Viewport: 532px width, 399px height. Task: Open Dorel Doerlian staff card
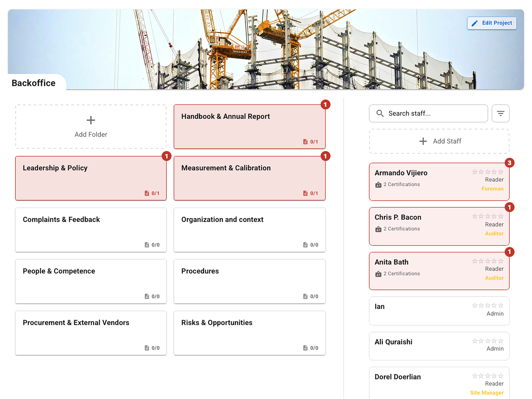(x=439, y=383)
